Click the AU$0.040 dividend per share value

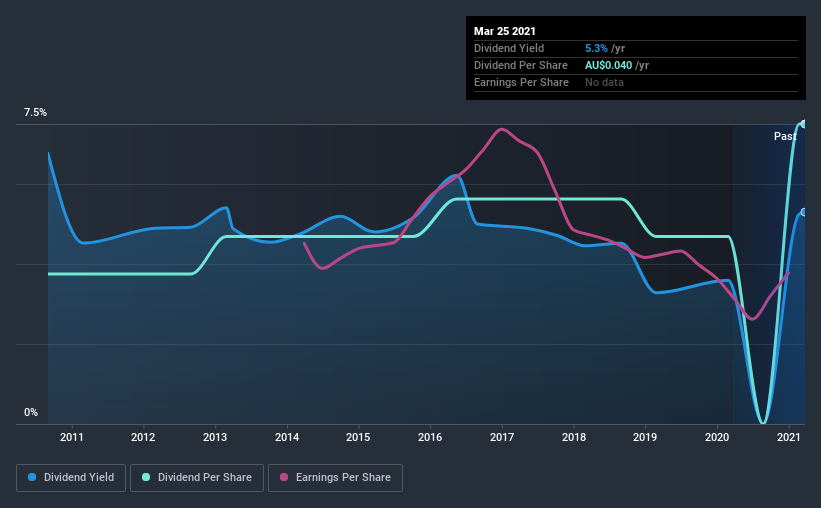tap(608, 65)
